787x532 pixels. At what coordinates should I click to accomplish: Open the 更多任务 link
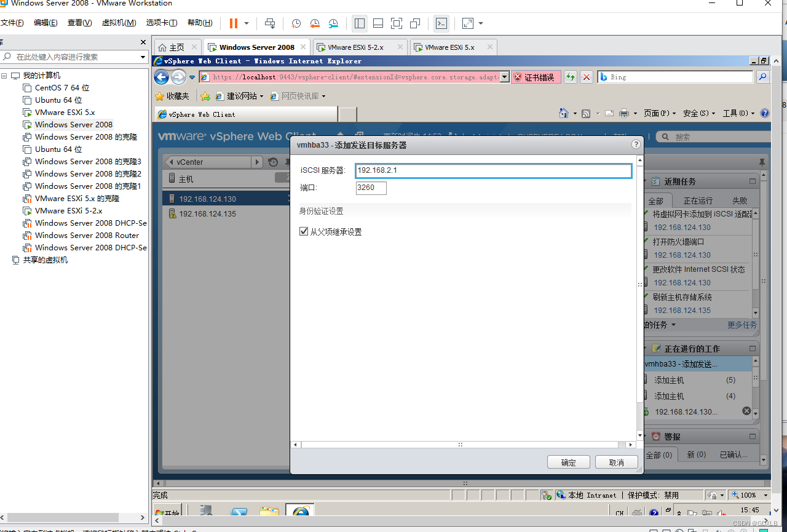coord(742,325)
